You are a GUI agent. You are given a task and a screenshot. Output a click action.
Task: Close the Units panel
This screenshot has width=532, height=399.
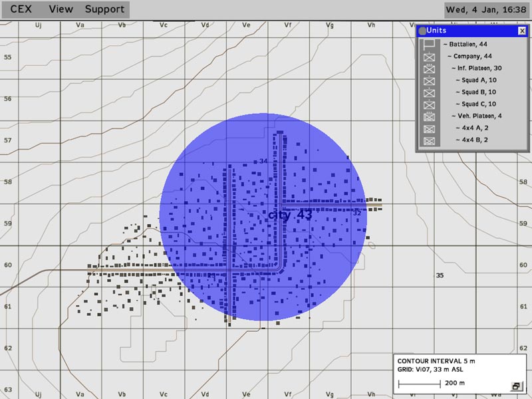click(522, 31)
